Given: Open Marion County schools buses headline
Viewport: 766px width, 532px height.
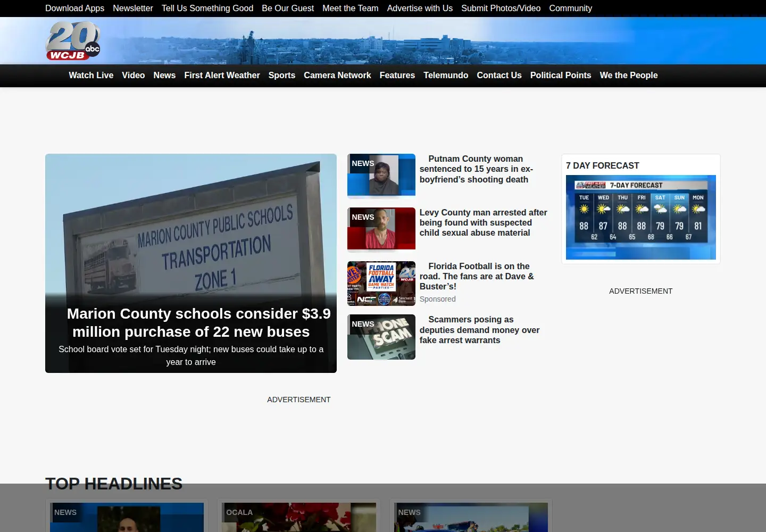Looking at the screenshot, I should (198, 323).
